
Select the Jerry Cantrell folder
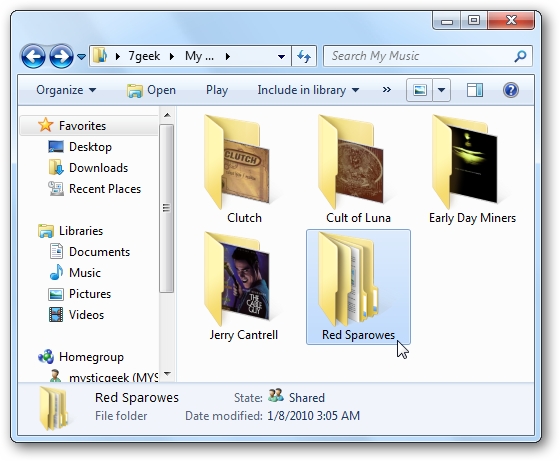click(x=244, y=286)
